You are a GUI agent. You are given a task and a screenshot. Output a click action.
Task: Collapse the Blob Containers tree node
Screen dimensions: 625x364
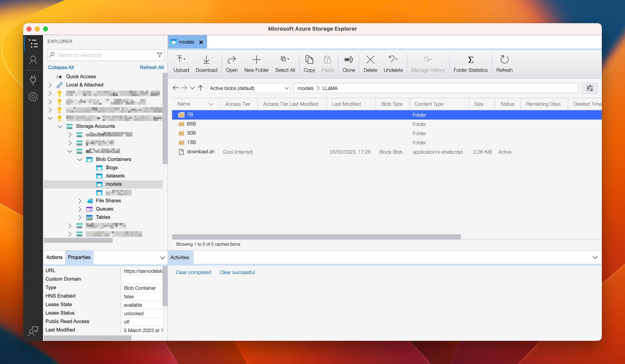pos(80,159)
